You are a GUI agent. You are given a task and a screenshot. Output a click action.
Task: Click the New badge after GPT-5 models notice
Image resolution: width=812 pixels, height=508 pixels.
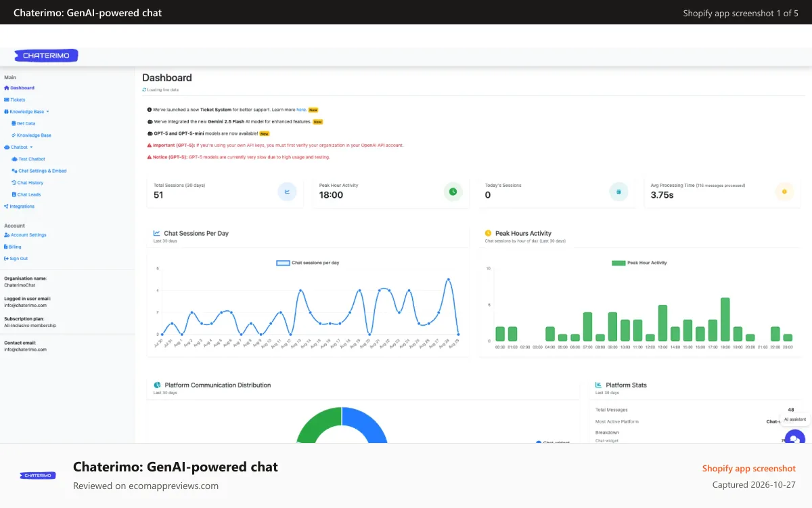pyautogui.click(x=265, y=133)
